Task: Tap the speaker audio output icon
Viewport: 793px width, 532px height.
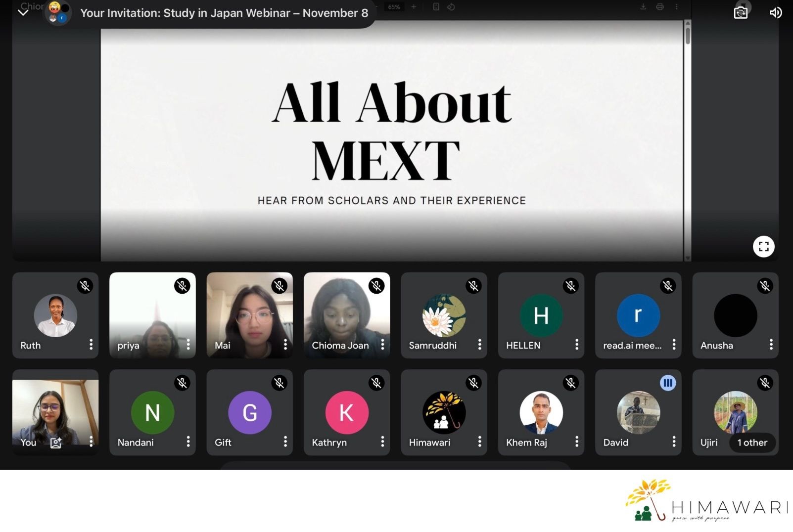Action: pyautogui.click(x=775, y=13)
